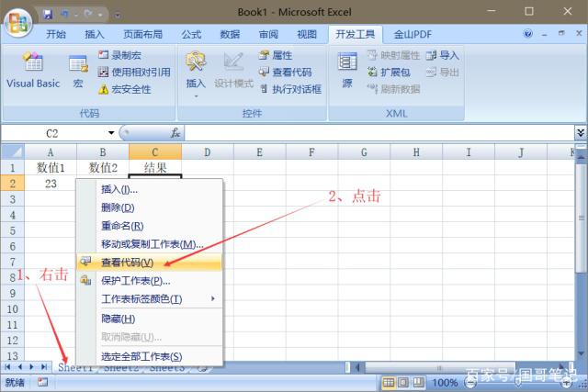The height and width of the screenshot is (392, 588).
Task: Choose 保护工作表(P)... in the context menu
Action: (x=149, y=281)
